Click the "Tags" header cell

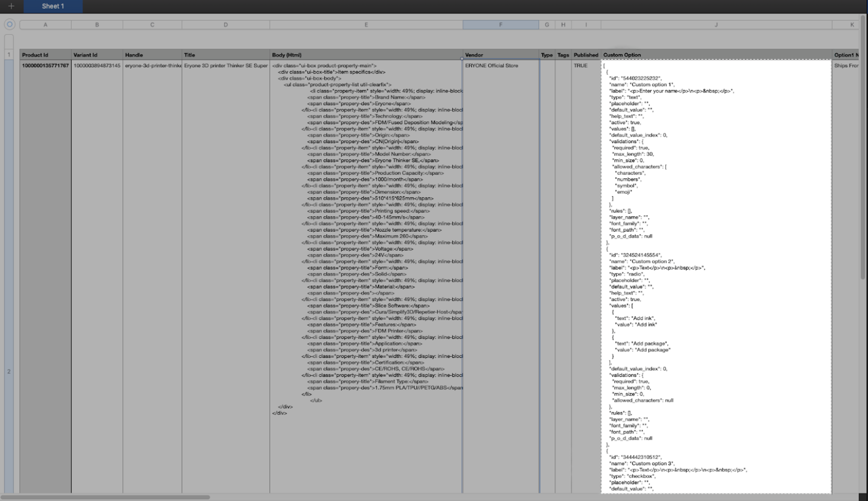563,55
